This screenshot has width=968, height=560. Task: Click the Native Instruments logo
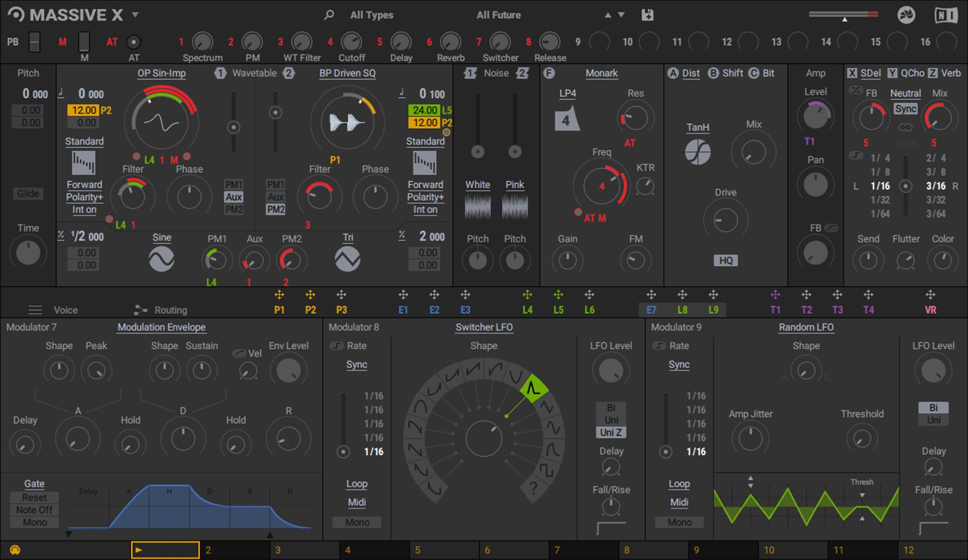[x=946, y=15]
